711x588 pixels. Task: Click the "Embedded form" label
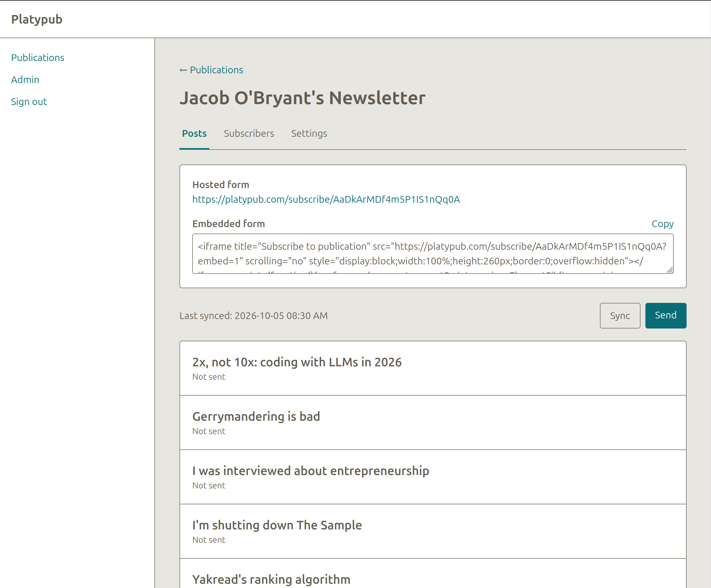coord(229,223)
